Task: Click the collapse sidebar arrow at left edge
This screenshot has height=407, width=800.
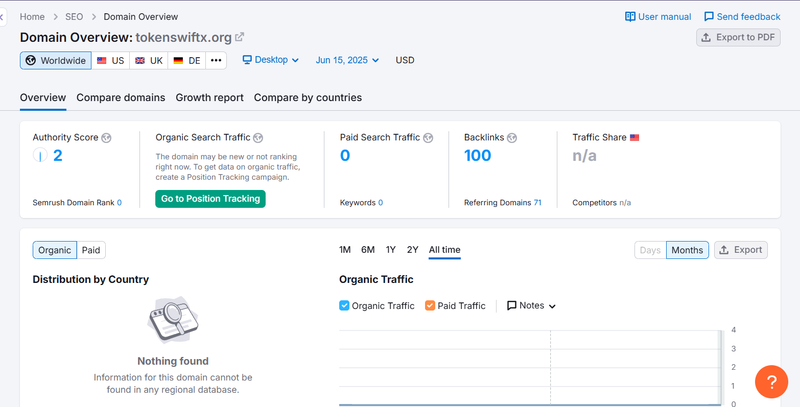Action: point(2,17)
